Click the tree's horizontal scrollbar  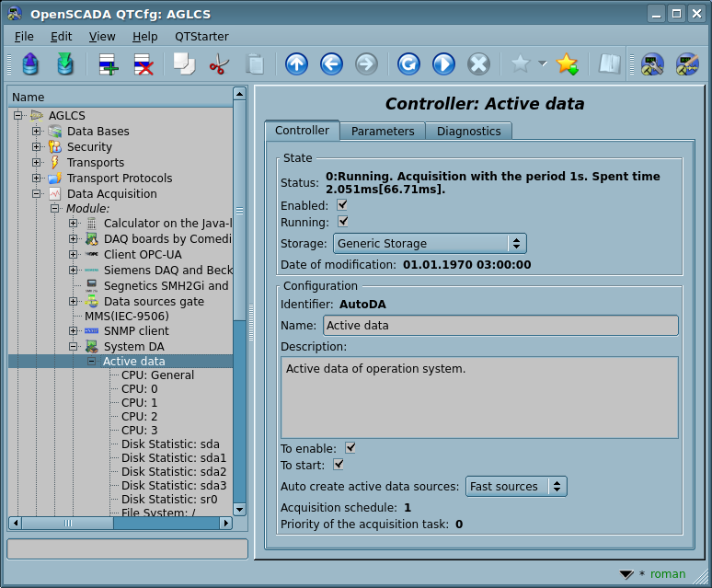click(120, 523)
